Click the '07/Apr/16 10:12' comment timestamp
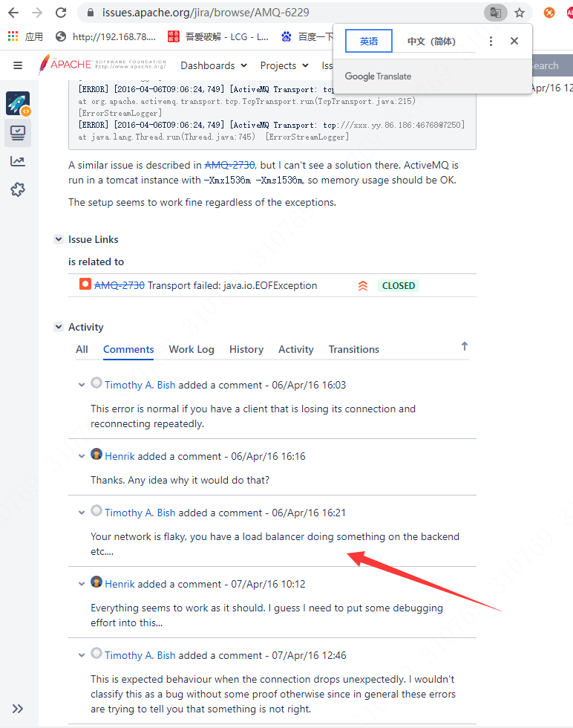The height and width of the screenshot is (728, 573). click(x=268, y=584)
